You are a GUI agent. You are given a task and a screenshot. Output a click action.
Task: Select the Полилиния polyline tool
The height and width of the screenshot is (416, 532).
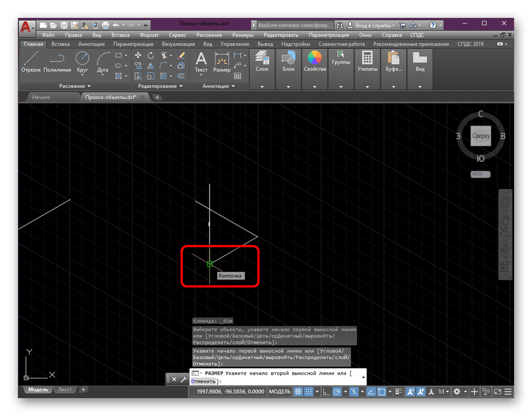(x=57, y=62)
